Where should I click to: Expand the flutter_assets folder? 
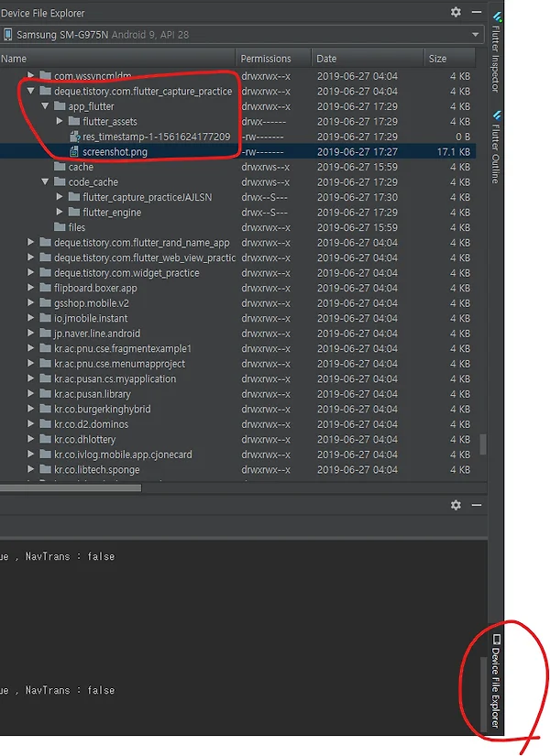coord(60,121)
